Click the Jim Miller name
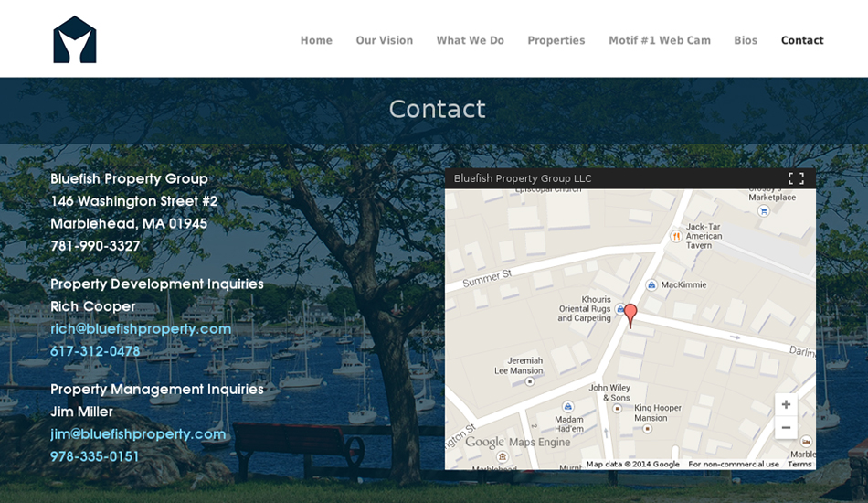The height and width of the screenshot is (503, 868). 82,412
